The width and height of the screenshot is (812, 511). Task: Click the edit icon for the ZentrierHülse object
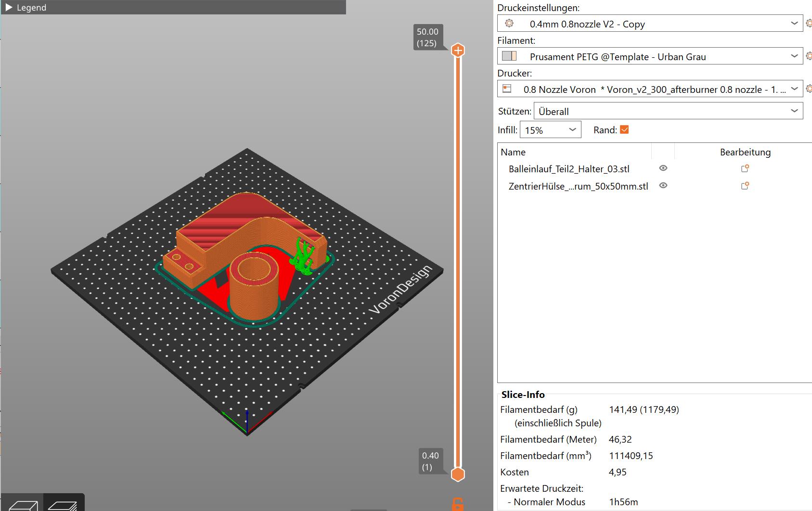(745, 186)
